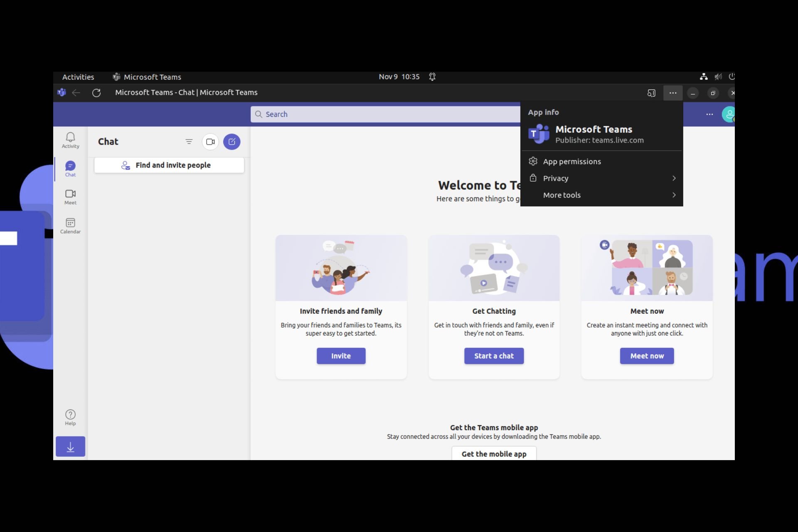Expand the Privacy submenu
The image size is (798, 532).
coord(601,178)
